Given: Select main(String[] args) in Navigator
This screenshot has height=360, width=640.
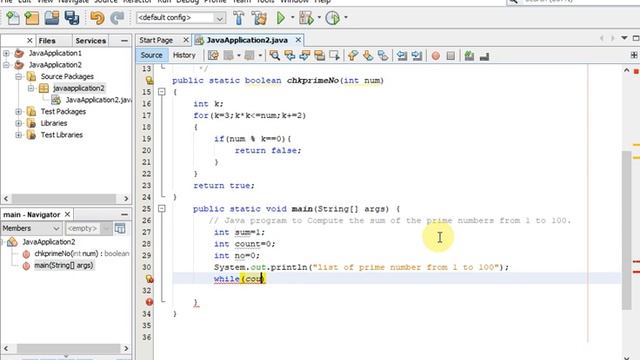Looking at the screenshot, I should 64,266.
